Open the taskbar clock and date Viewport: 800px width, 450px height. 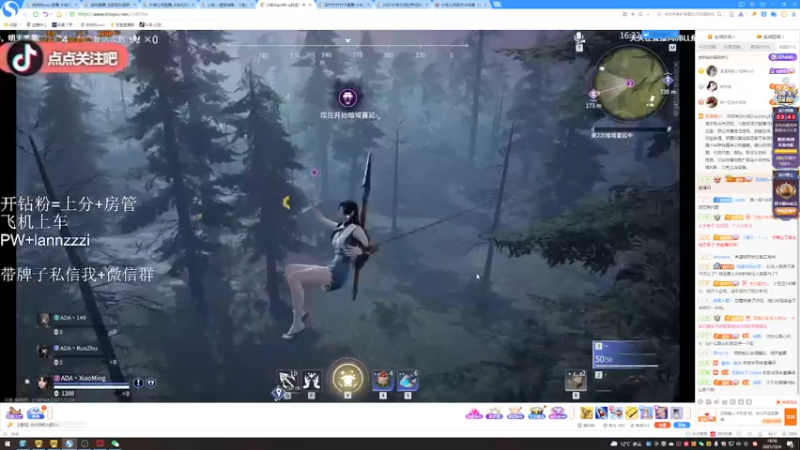pos(773,444)
